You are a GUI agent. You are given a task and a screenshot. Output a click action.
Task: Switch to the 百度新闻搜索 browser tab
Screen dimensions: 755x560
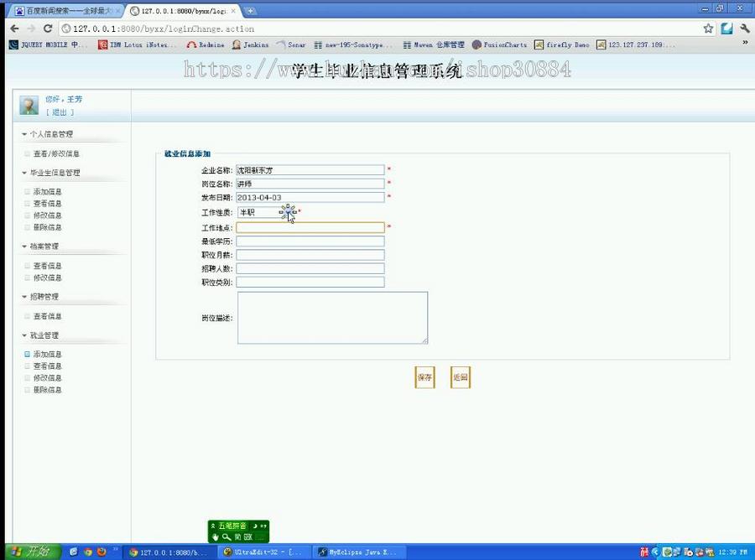65,11
